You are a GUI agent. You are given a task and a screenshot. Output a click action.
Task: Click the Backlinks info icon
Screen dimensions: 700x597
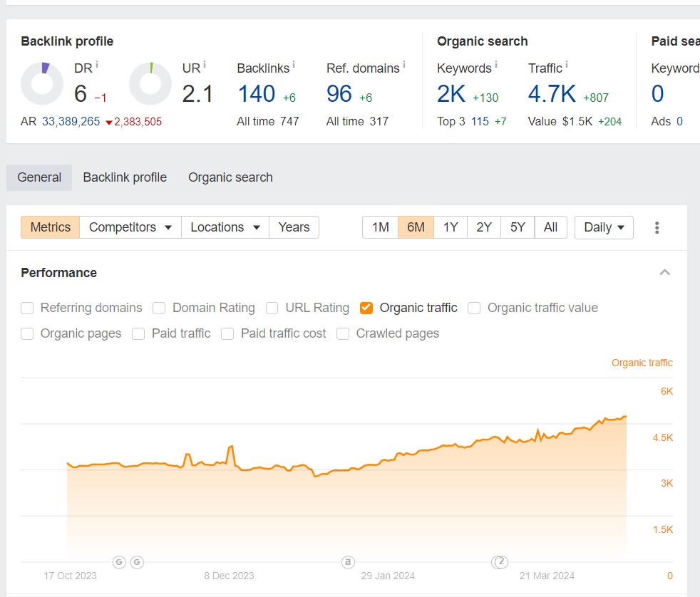pyautogui.click(x=293, y=65)
